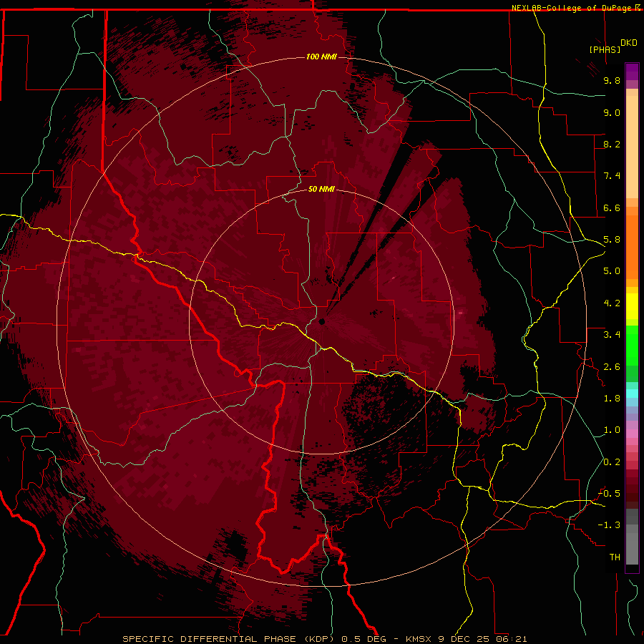Pick the cyan band on the color bar

tap(632, 394)
